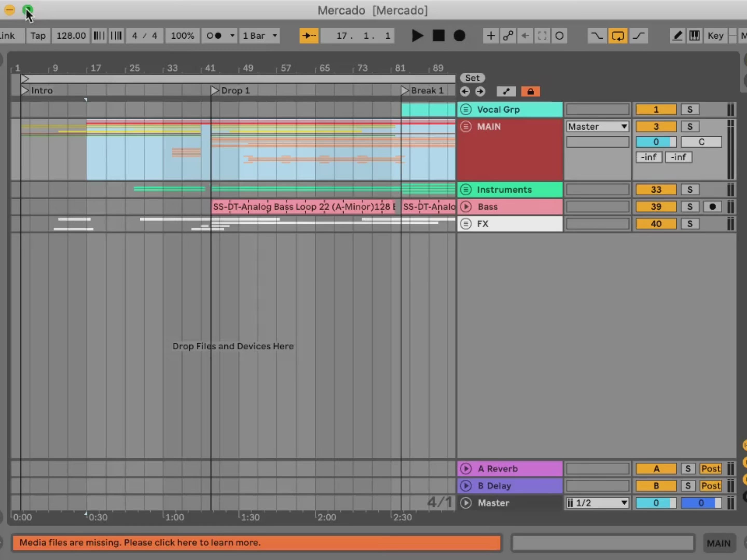Click MAIN track pan control C
Screen dimensions: 747x560
[701, 142]
